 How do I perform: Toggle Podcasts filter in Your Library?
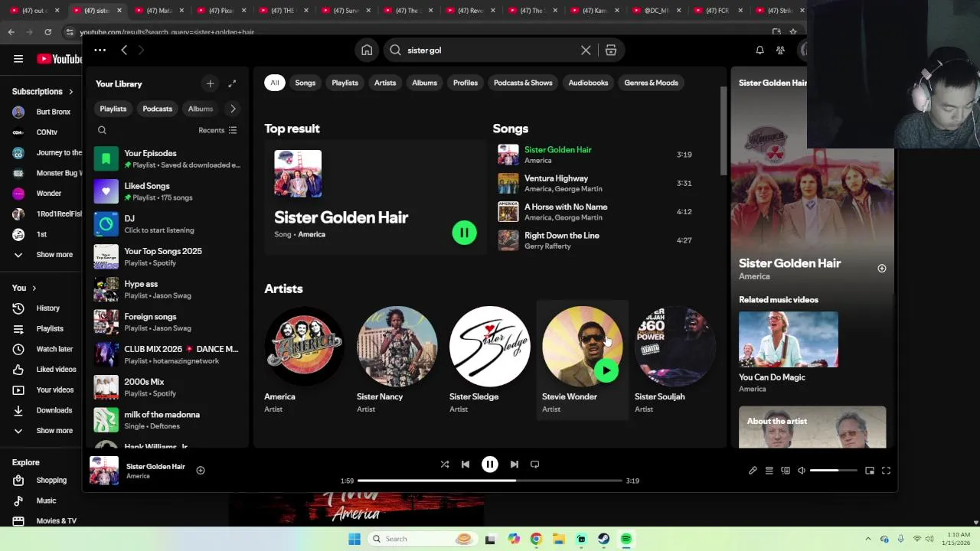(x=158, y=109)
